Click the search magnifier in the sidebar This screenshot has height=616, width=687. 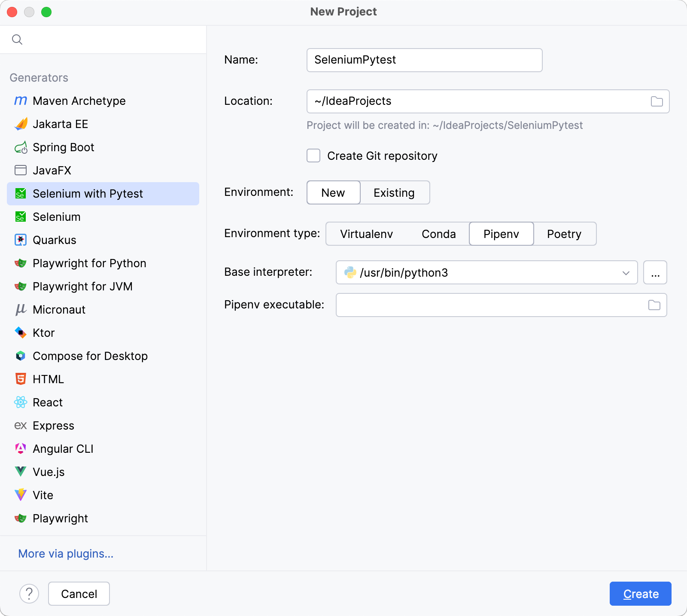(x=17, y=39)
